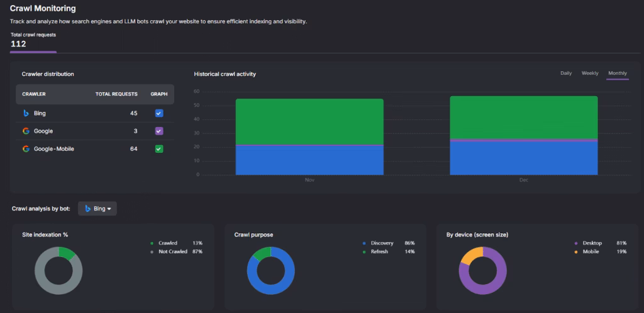
Task: Click the Bing logo icon in crawler table
Action: coord(26,113)
